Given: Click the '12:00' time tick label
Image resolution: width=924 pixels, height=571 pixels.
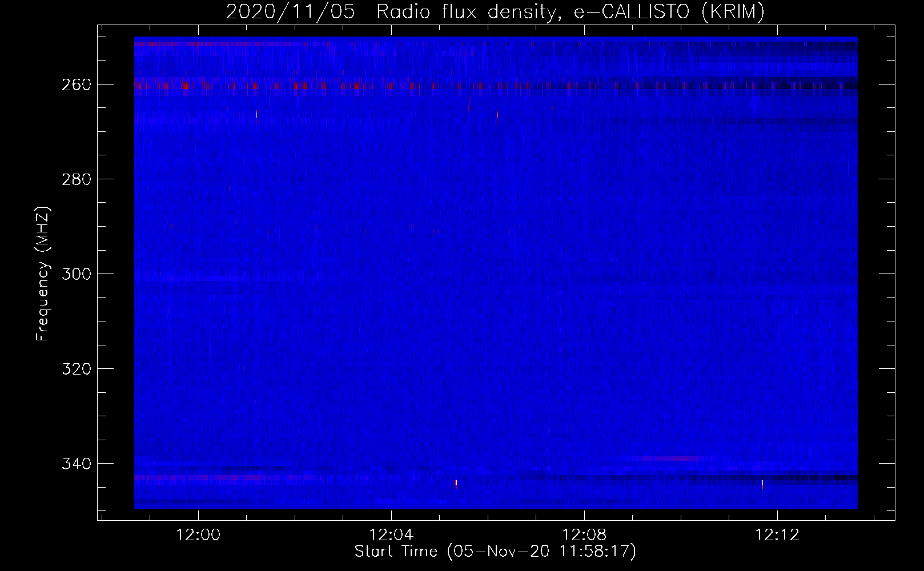Looking at the screenshot, I should click(198, 536).
